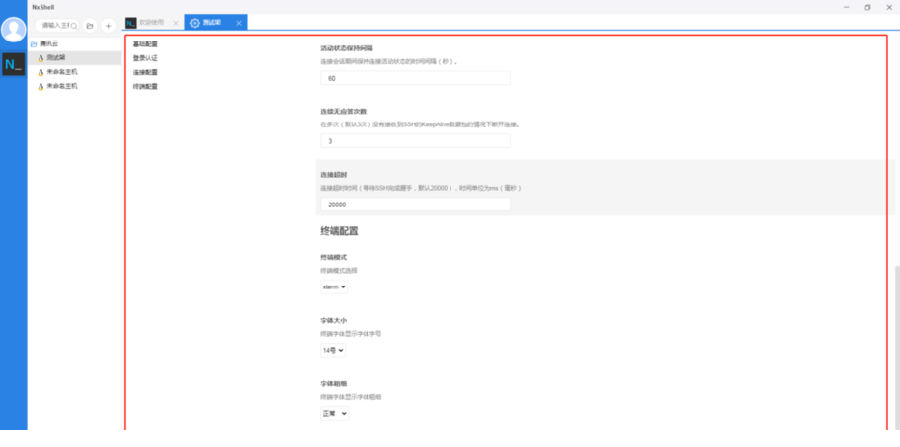Open the 字体大小 14号 dropdown
The height and width of the screenshot is (447, 900).
pos(333,351)
